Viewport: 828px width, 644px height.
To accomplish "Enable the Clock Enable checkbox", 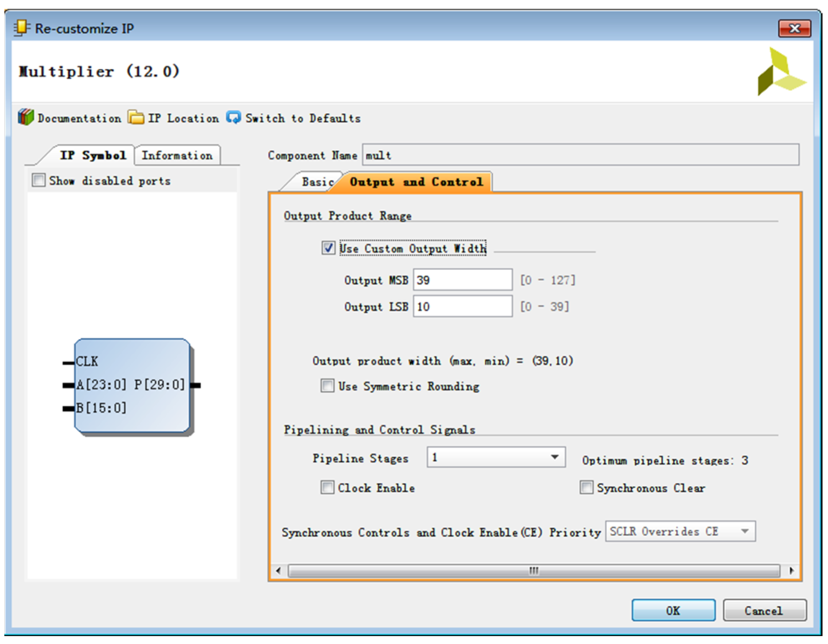I will coord(327,487).
